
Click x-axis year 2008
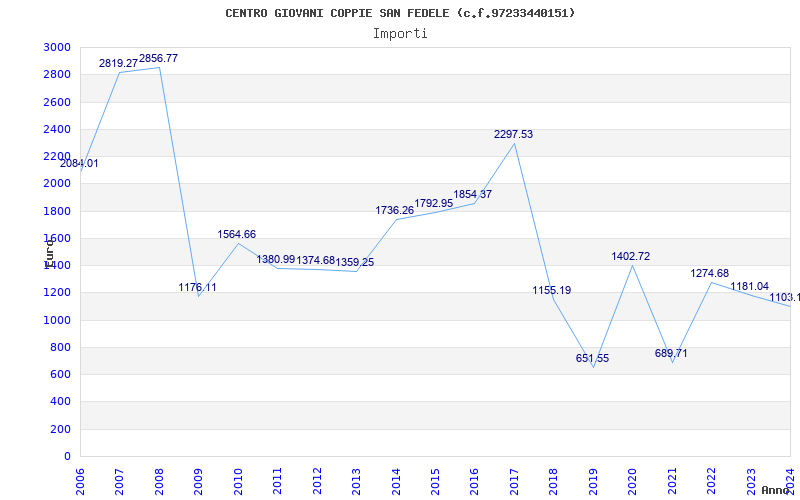coord(159,482)
